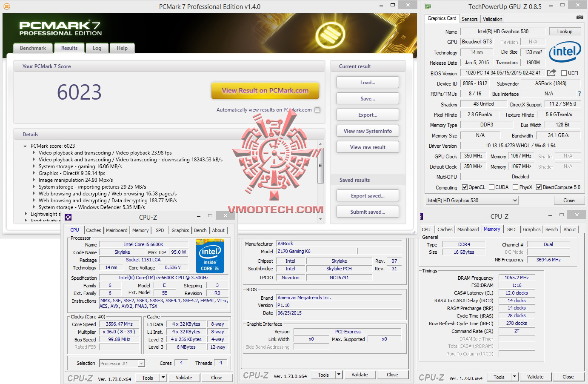The height and width of the screenshot is (384, 588).
Task: Open the Tools dropdown arrow in CPU-Z CPU window
Action: click(x=163, y=378)
